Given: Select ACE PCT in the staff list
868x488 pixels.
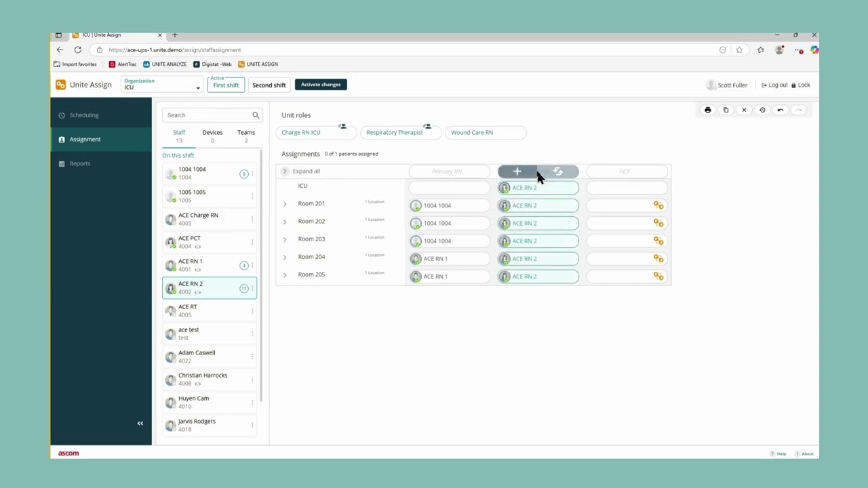Looking at the screenshot, I should click(210, 242).
